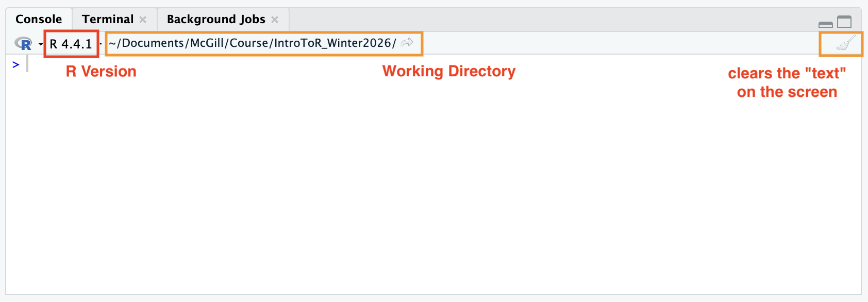Close the Terminal tab
The height and width of the screenshot is (302, 868).
tap(143, 20)
